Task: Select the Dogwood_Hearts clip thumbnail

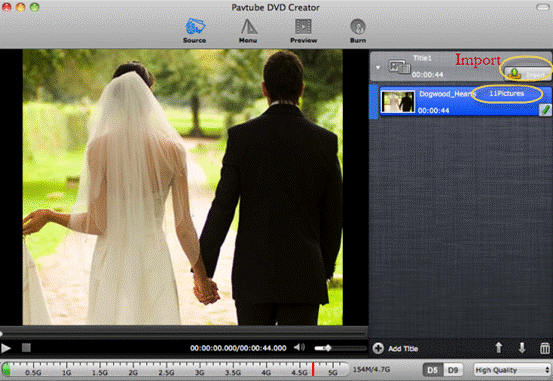Action: tap(398, 102)
